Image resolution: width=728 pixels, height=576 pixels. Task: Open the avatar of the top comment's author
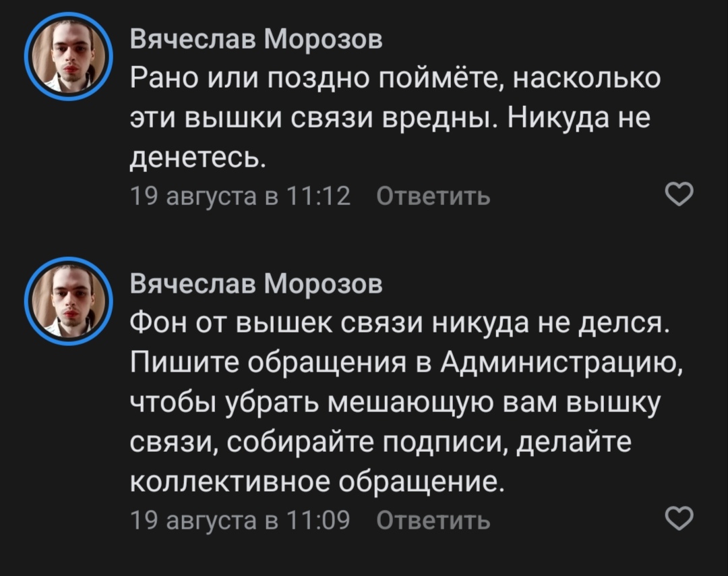click(67, 56)
